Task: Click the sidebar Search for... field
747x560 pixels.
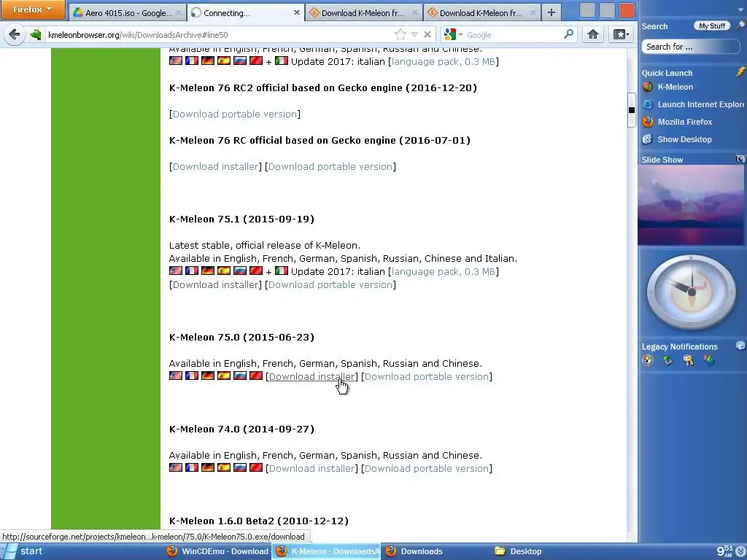Action: click(x=690, y=47)
